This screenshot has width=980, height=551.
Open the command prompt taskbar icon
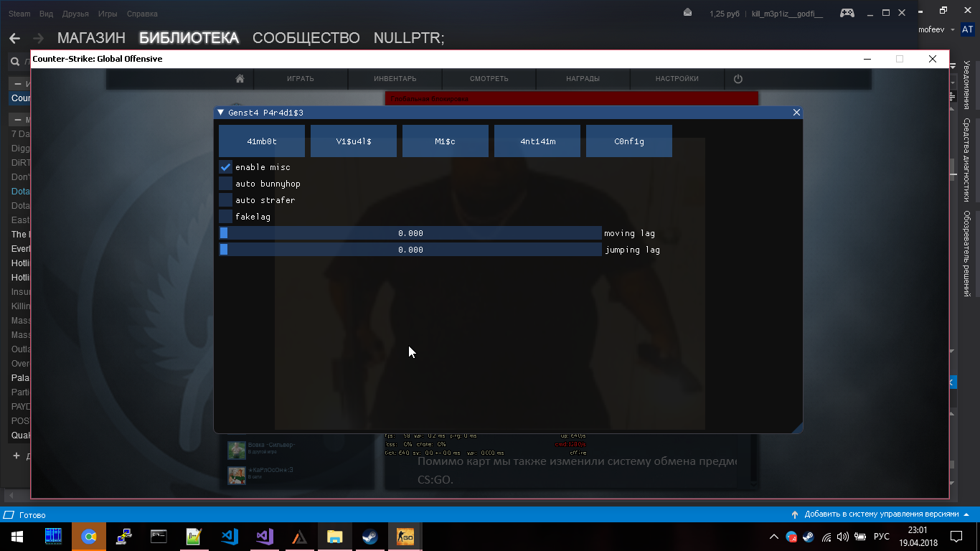(159, 537)
